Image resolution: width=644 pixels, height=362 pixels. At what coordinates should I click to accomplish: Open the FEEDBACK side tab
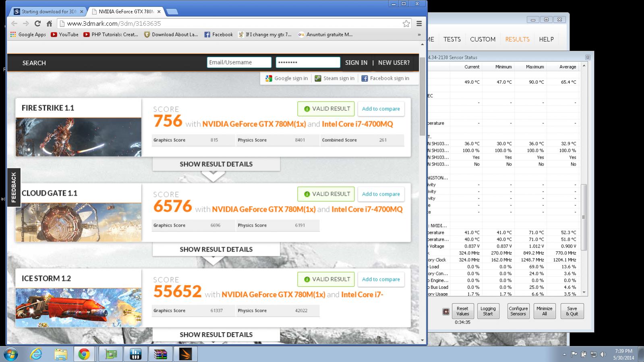tap(14, 187)
